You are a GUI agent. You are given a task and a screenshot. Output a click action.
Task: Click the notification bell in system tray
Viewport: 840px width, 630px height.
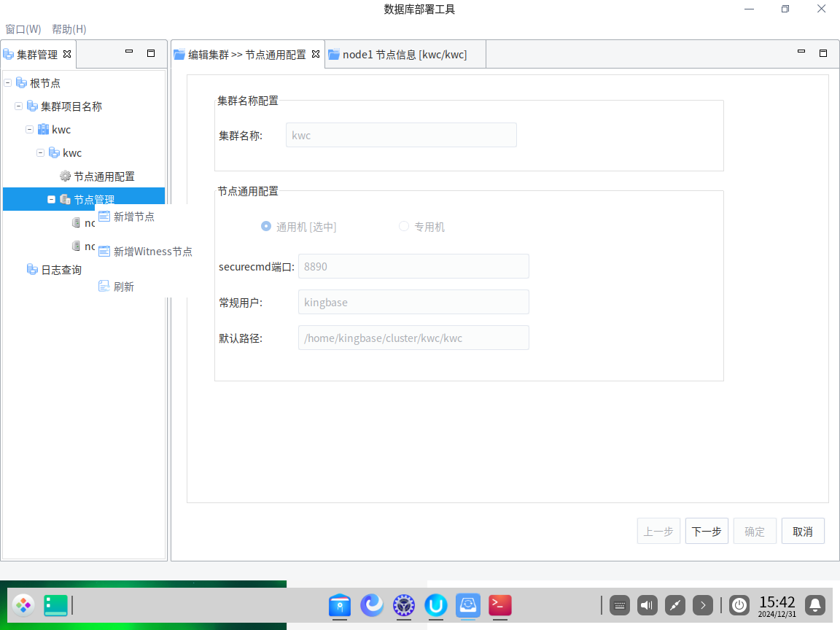(x=815, y=604)
